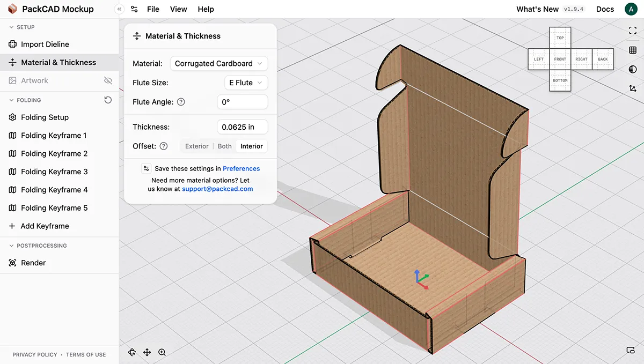Select the pan move tool
Viewport: 644px width, 364px height.
click(x=147, y=352)
